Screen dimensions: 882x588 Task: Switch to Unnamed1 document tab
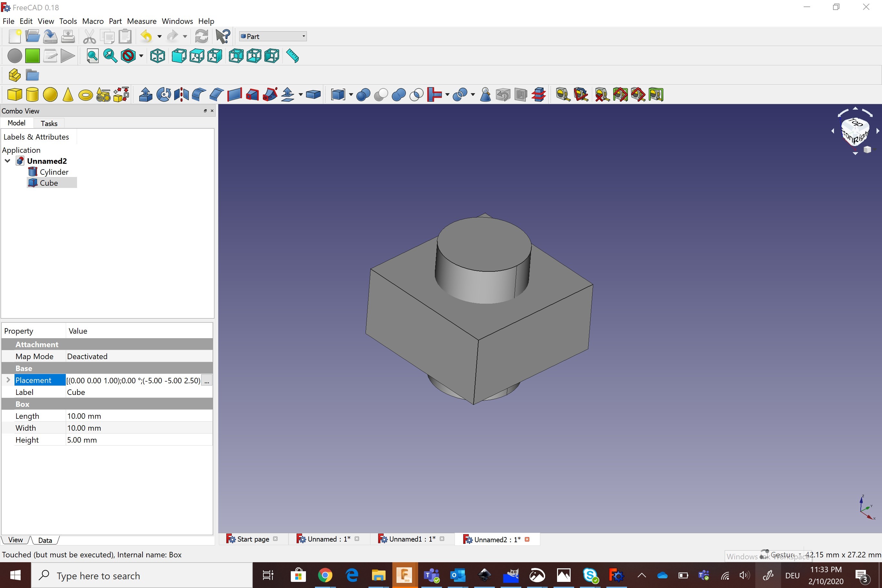tap(411, 539)
